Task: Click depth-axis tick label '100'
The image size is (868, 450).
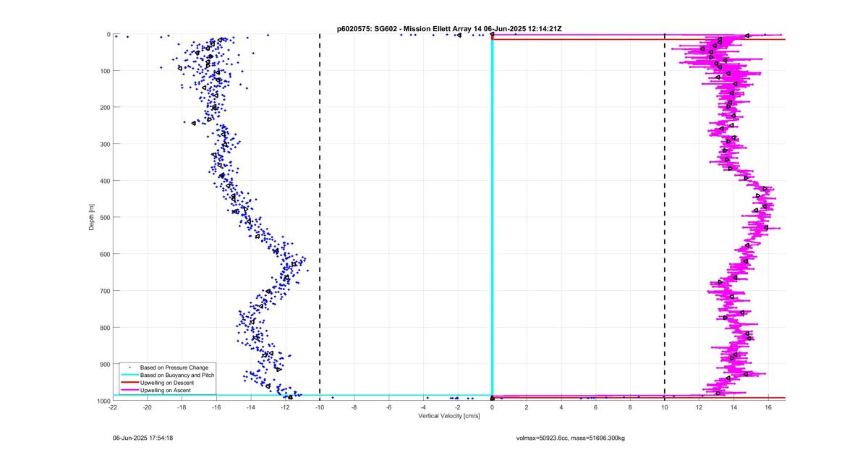Action: pos(105,71)
